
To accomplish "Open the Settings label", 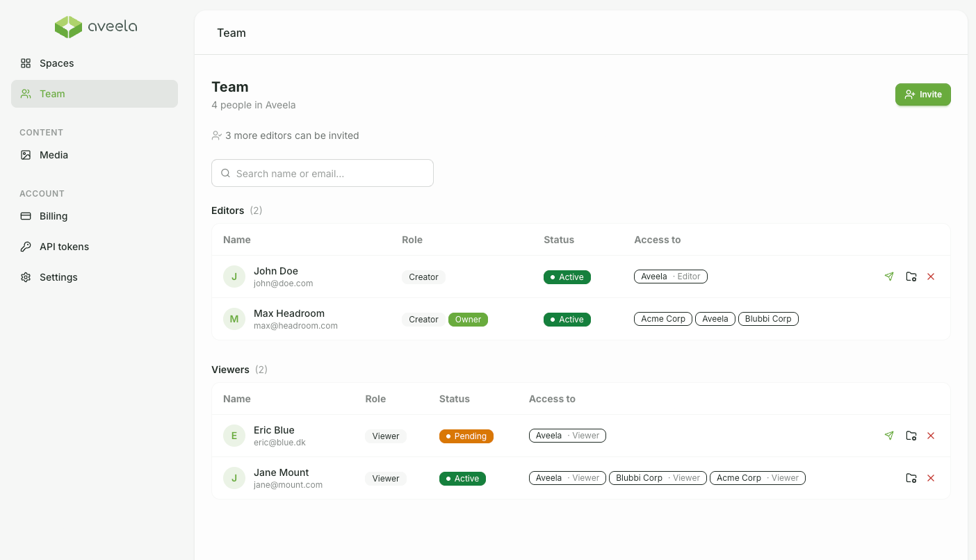I will (x=58, y=277).
